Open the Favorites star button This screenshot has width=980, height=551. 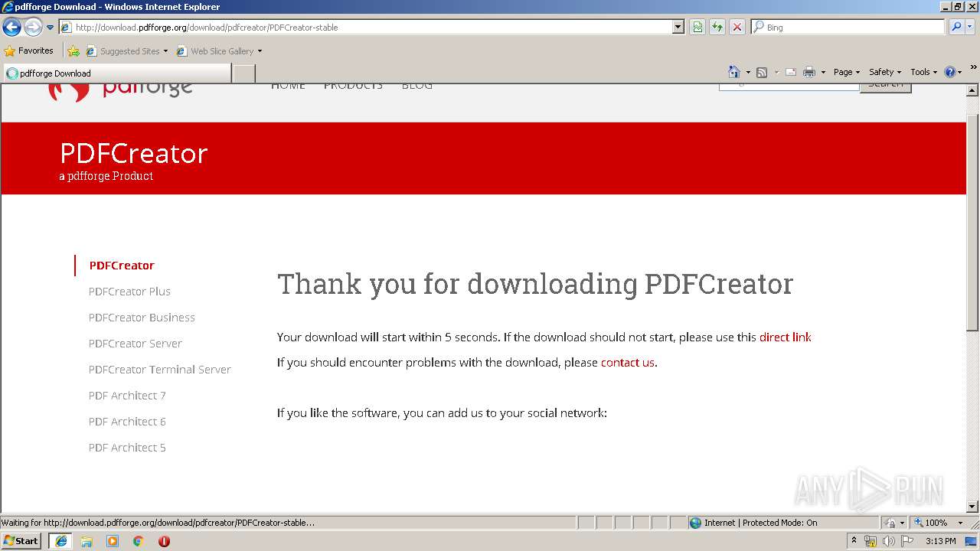[29, 51]
